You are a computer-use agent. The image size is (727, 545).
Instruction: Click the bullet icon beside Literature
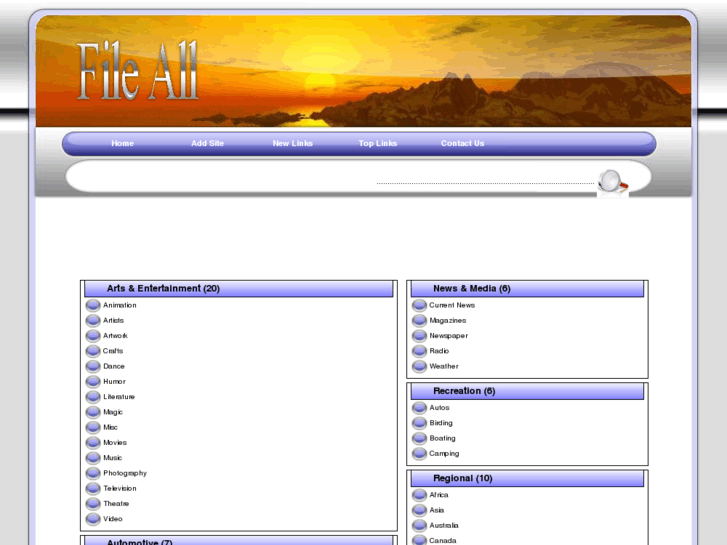pos(93,397)
